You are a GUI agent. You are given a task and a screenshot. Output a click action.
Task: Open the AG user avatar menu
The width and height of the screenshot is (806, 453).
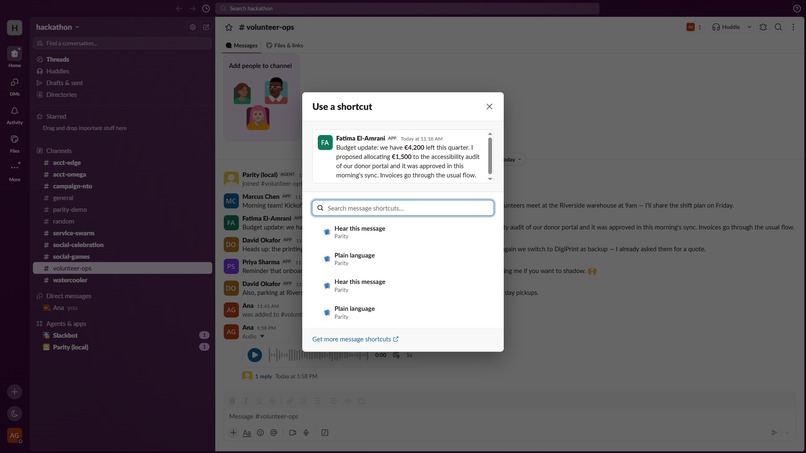pyautogui.click(x=14, y=436)
